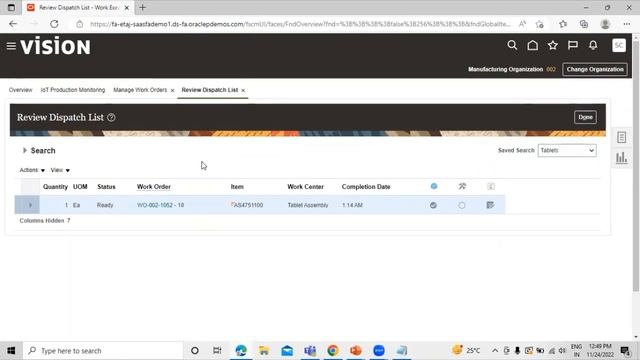Select the Review Dispatch List tab
The image size is (640, 360).
[209, 90]
